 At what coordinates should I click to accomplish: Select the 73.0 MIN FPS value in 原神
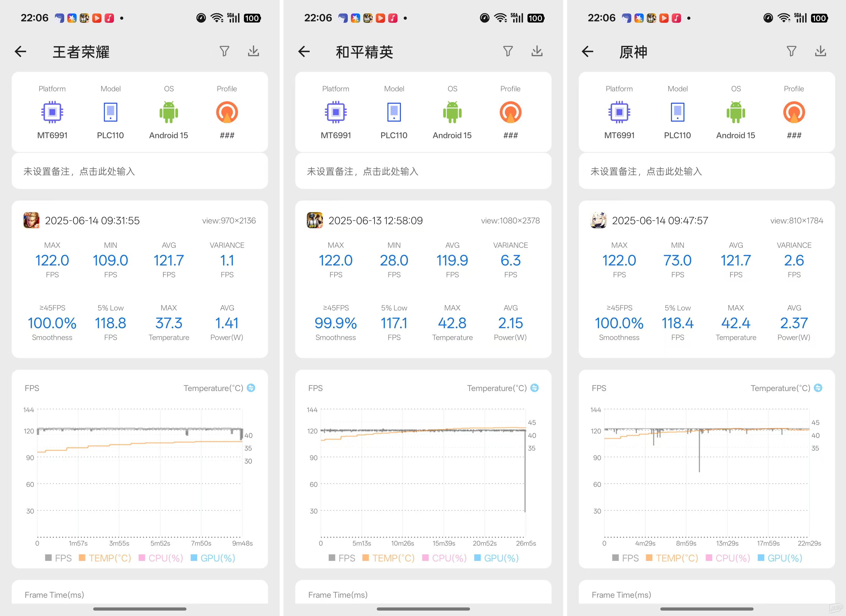click(677, 260)
